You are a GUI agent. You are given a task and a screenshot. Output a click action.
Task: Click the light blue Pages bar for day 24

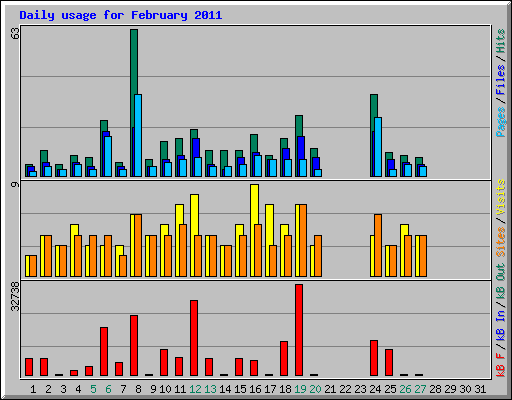(378, 147)
